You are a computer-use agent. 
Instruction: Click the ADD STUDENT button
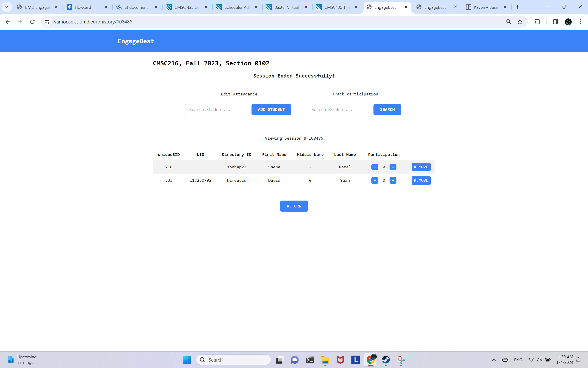pyautogui.click(x=271, y=109)
